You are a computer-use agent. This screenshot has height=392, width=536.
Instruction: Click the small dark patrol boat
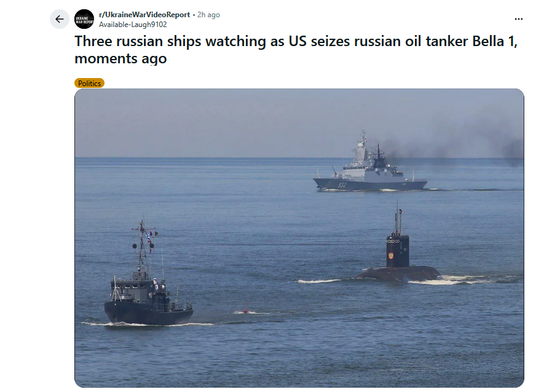click(x=148, y=273)
